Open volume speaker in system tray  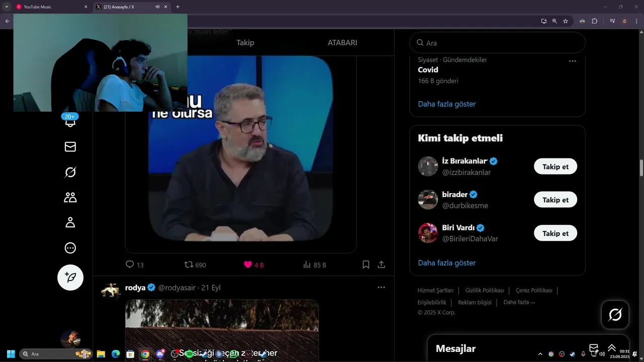tap(602, 354)
